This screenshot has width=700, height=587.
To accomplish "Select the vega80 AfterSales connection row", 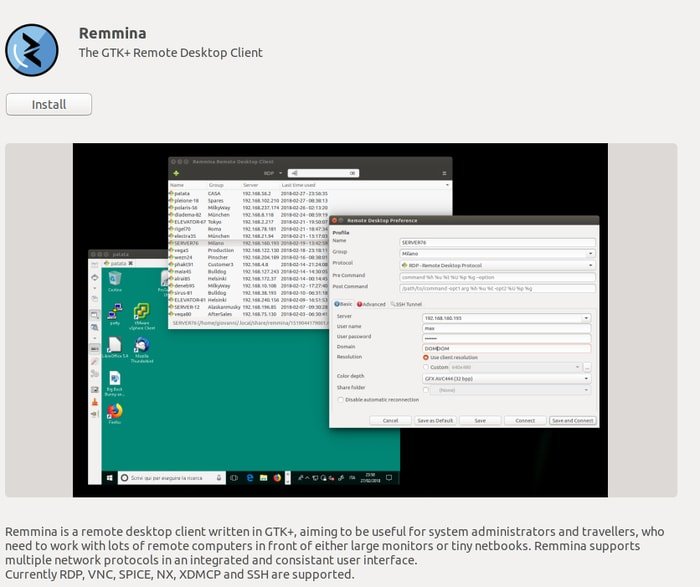I will coord(249,314).
